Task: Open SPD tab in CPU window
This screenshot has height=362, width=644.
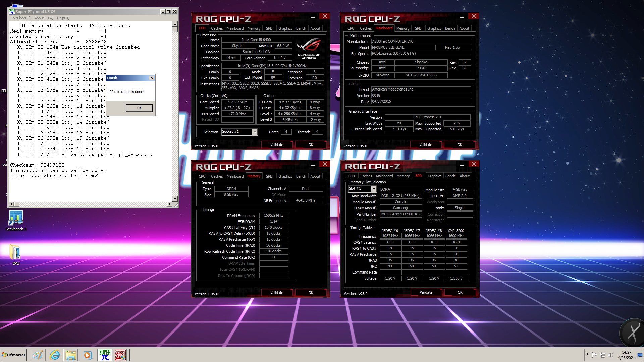Action: pyautogui.click(x=269, y=28)
